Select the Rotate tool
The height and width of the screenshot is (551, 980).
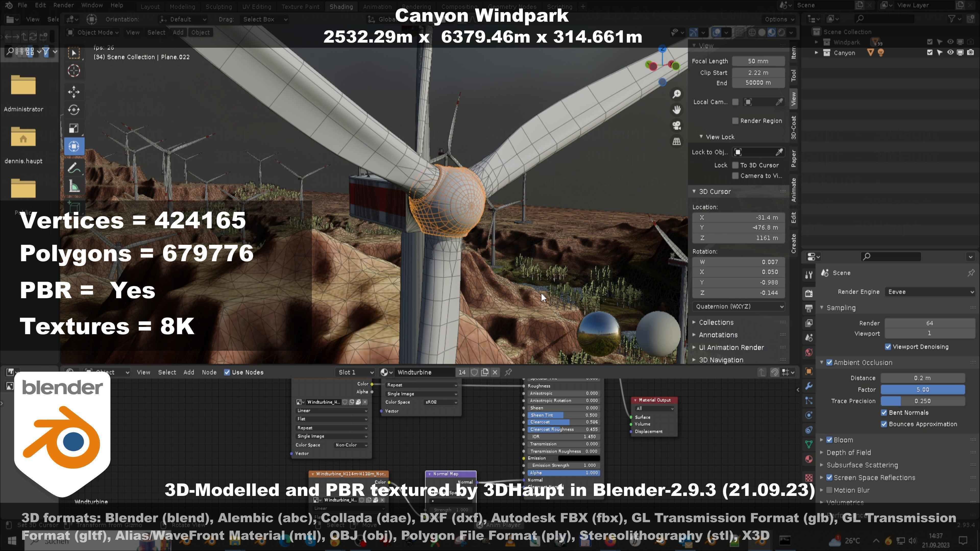point(74,110)
